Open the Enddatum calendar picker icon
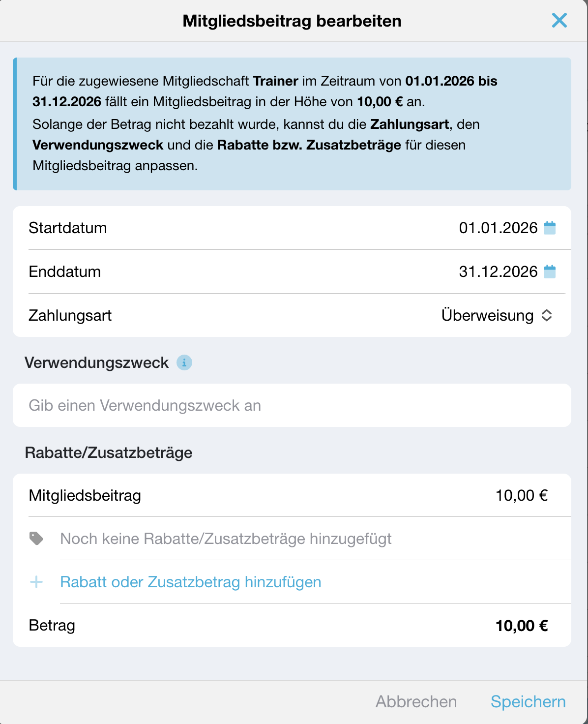Image resolution: width=588 pixels, height=724 pixels. click(550, 271)
